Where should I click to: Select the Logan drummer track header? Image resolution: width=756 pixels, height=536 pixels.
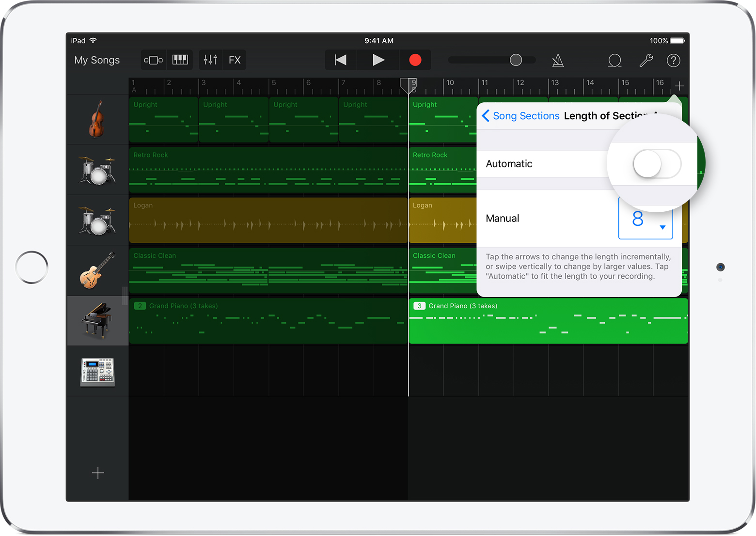point(97,221)
